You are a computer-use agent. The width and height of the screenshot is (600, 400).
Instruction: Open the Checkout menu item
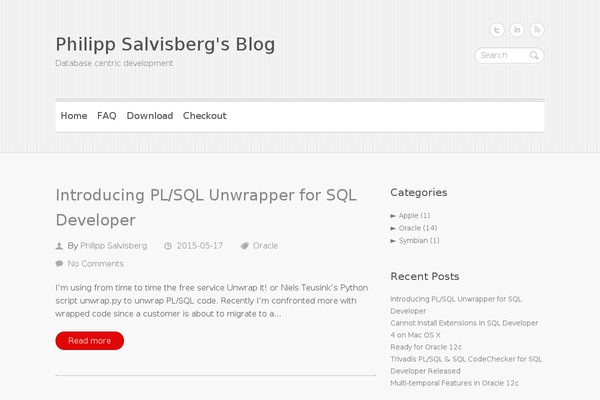[x=205, y=116]
